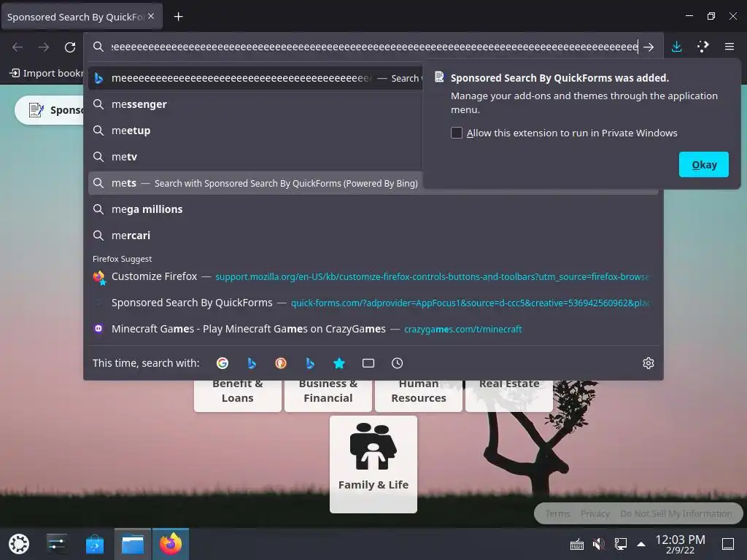The width and height of the screenshot is (747, 560).
Task: Open the Business & Financial category tile
Action: pos(328,395)
